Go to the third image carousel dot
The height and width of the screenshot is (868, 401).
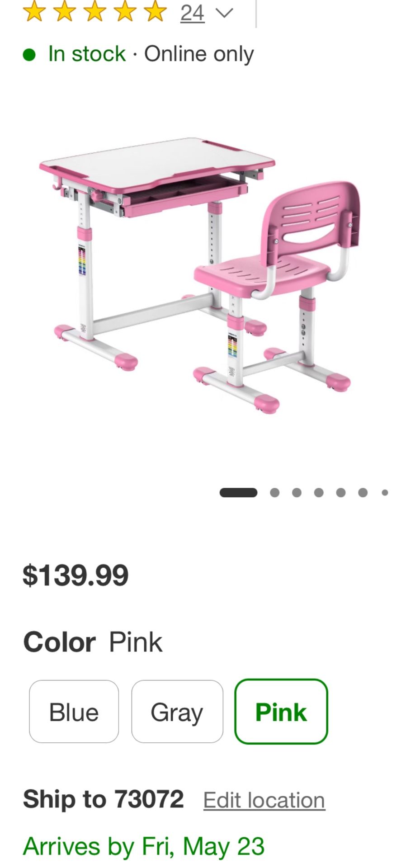(x=297, y=493)
